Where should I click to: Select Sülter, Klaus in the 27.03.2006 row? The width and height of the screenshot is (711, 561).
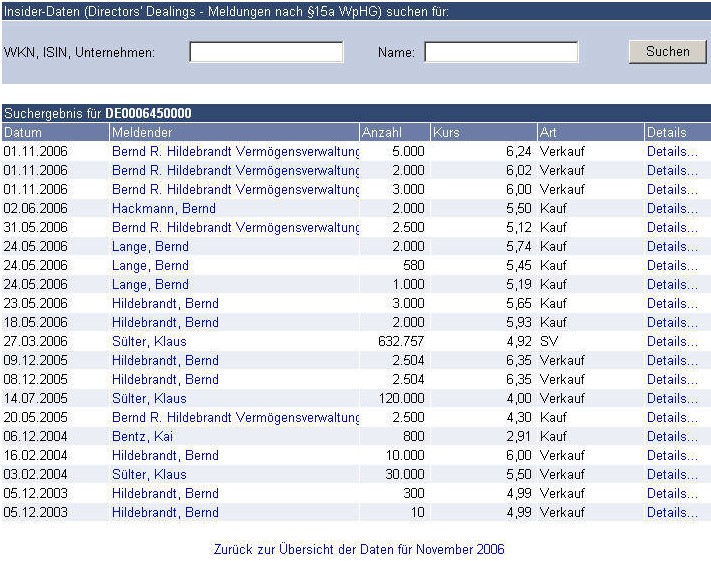(149, 342)
